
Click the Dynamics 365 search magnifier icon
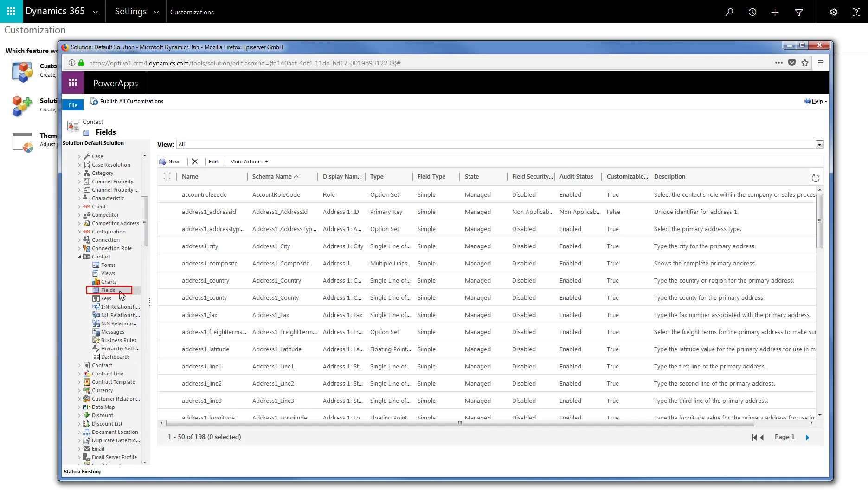(729, 12)
